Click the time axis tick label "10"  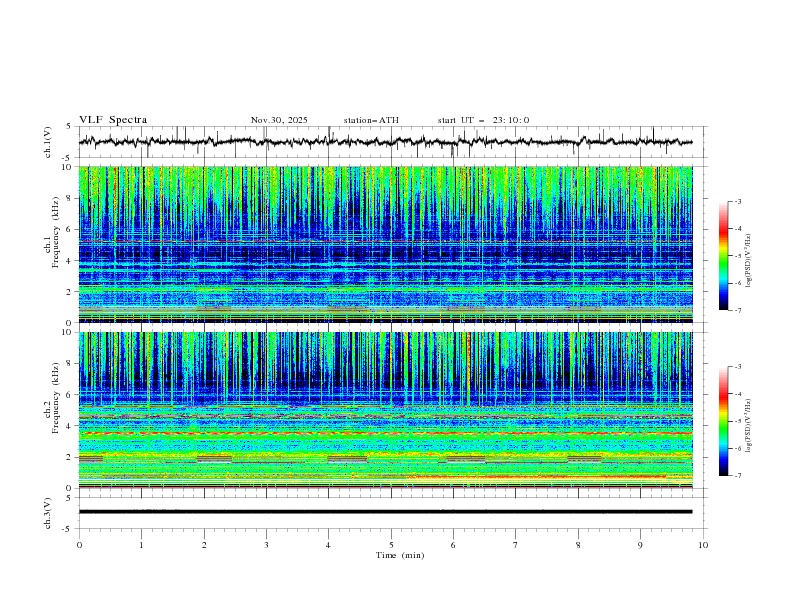[703, 545]
